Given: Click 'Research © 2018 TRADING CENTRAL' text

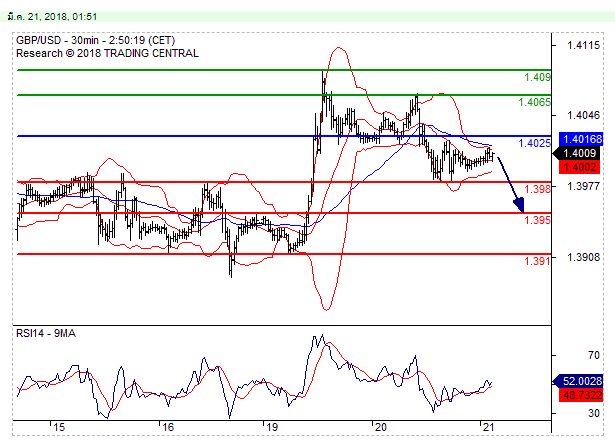Looking at the screenshot, I should 107,53.
